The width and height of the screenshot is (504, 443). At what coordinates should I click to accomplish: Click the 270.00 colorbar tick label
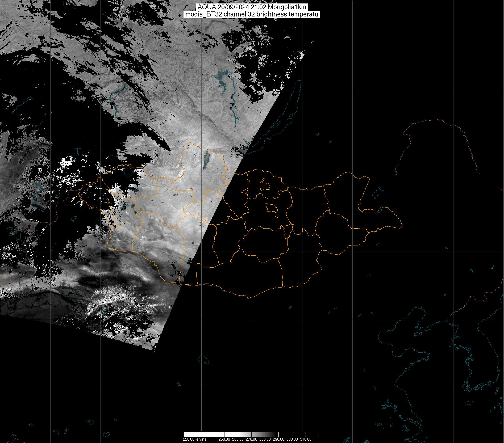[252, 439]
